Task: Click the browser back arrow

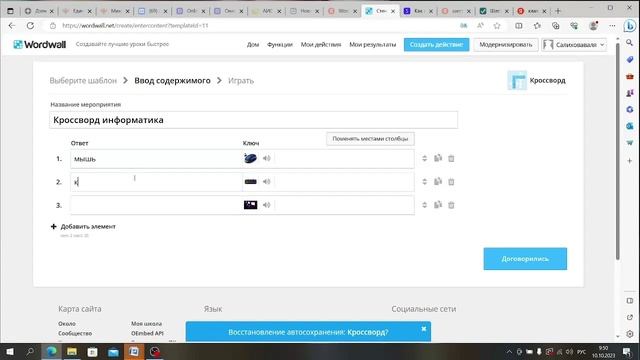Action: 12,25
